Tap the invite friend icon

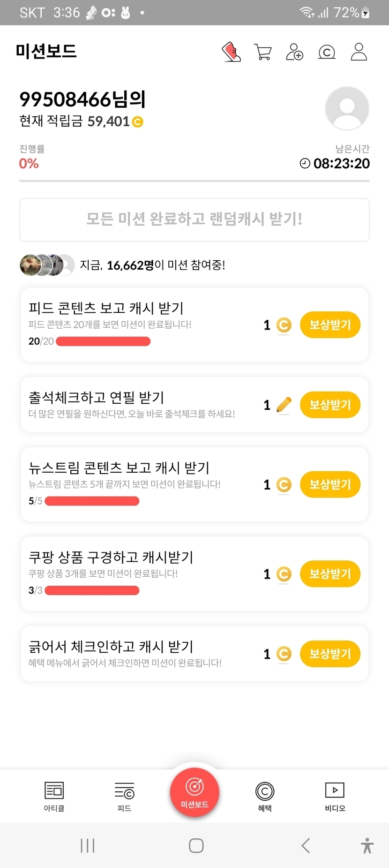295,52
